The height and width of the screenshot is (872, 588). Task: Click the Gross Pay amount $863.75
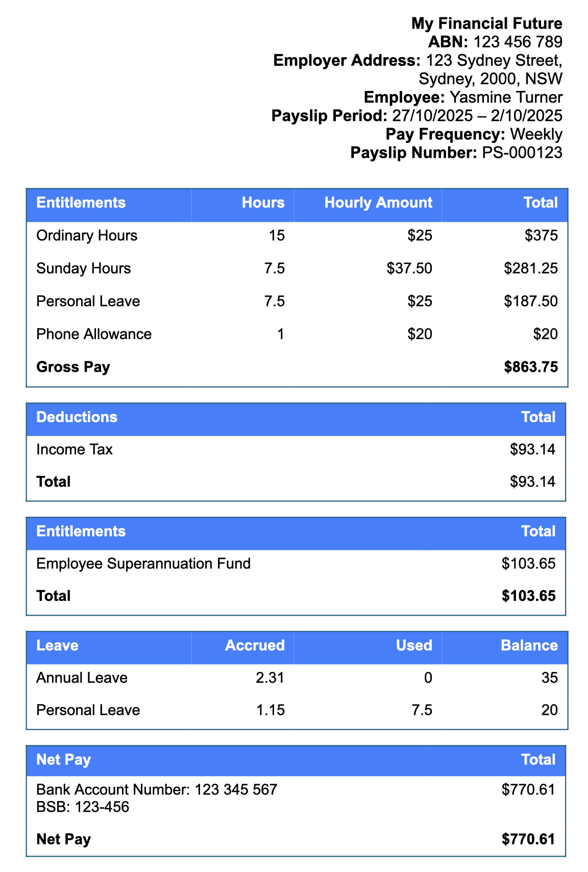click(531, 367)
